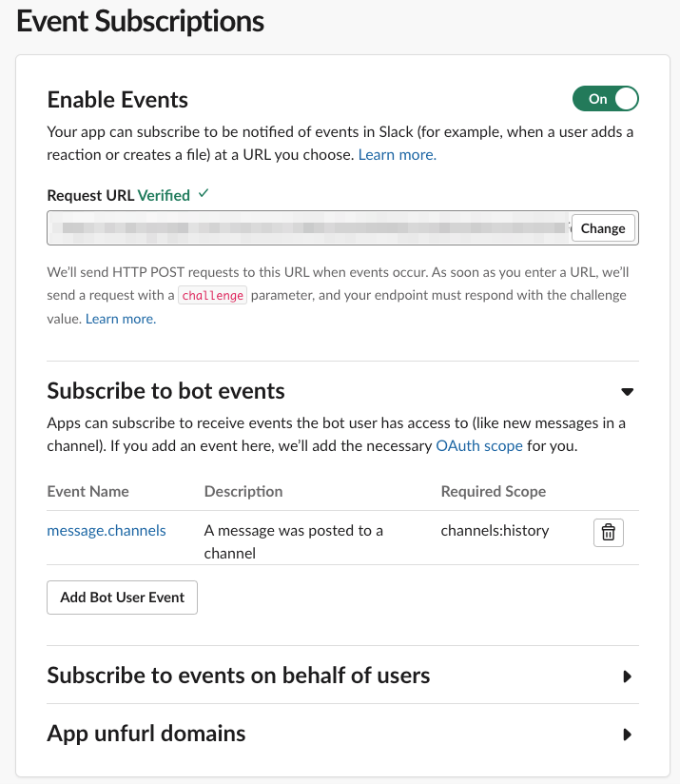Expand Subscribe to events on behalf of users

click(627, 676)
